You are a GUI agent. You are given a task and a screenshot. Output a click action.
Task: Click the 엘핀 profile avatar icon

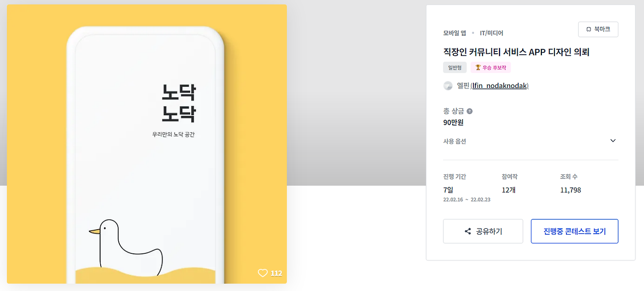coord(448,86)
